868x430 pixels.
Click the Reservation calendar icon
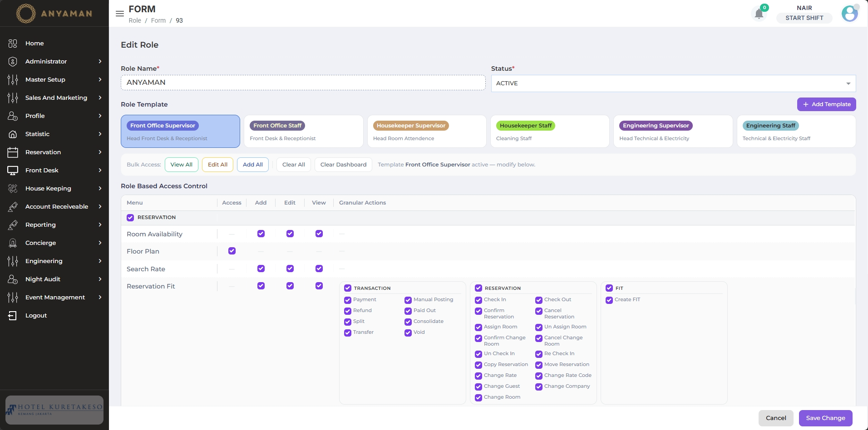click(13, 152)
